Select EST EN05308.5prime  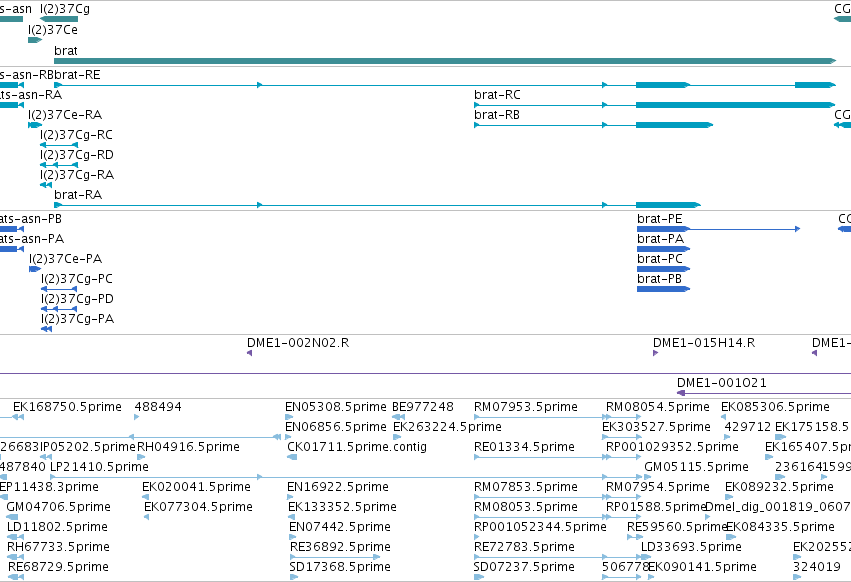[x=336, y=407]
